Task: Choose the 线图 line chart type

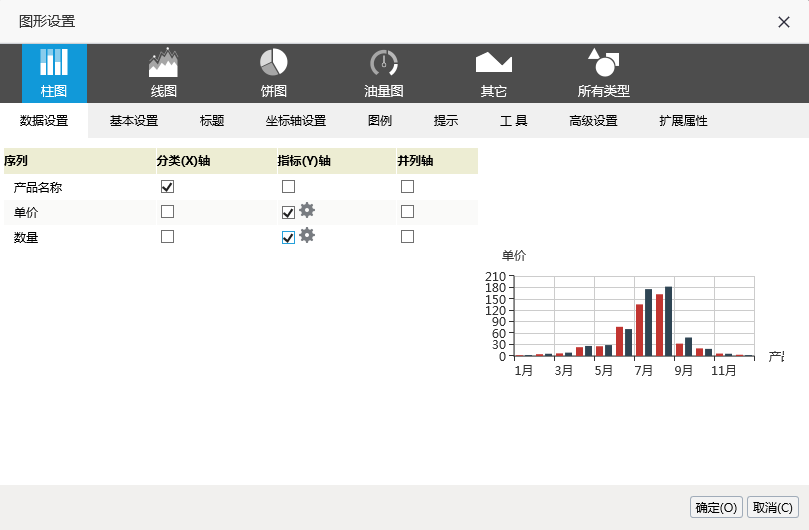Action: point(164,73)
